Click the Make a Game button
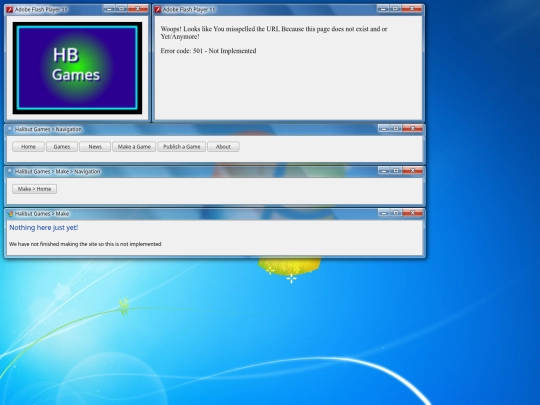This screenshot has height=405, width=540. pyautogui.click(x=134, y=147)
